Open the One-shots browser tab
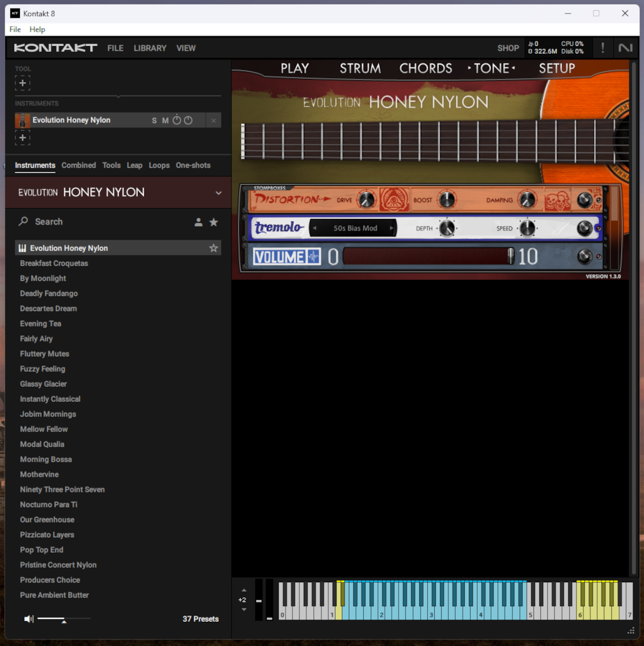Viewport: 644px width, 646px height. 193,165
